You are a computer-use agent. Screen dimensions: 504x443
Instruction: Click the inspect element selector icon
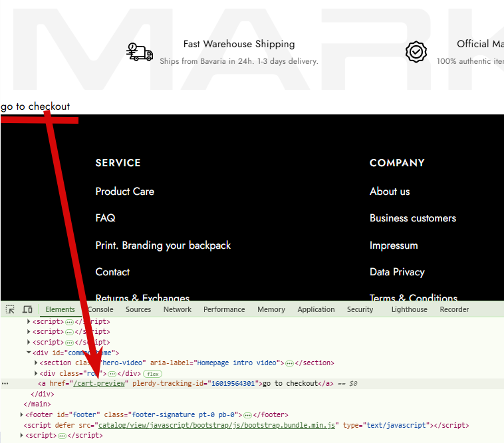point(10,309)
